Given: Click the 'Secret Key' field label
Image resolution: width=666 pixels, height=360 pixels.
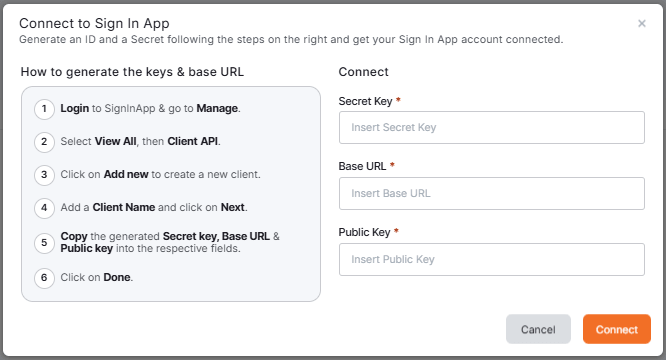Looking at the screenshot, I should 365,101.
